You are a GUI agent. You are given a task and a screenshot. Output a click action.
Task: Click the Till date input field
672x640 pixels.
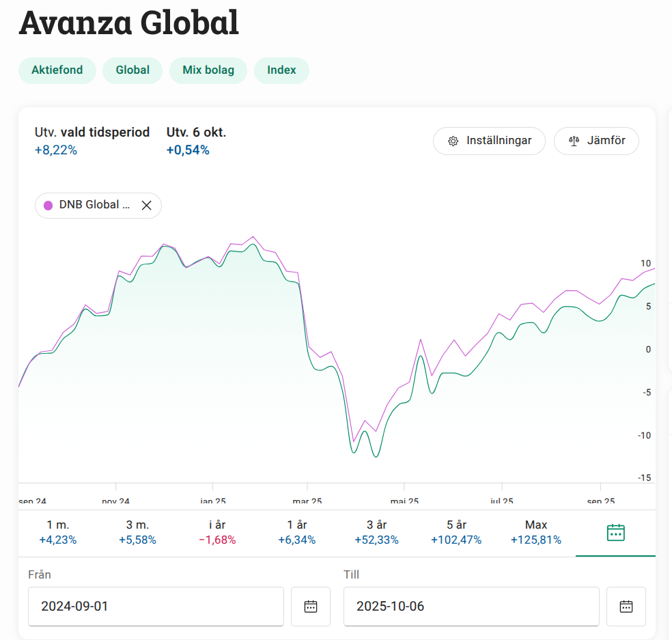pos(471,606)
